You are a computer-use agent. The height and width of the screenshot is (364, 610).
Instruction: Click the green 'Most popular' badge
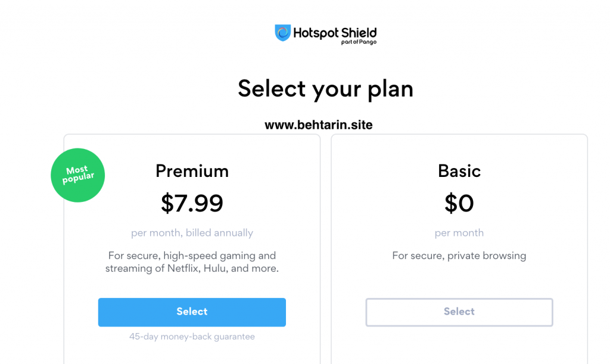pos(78,175)
